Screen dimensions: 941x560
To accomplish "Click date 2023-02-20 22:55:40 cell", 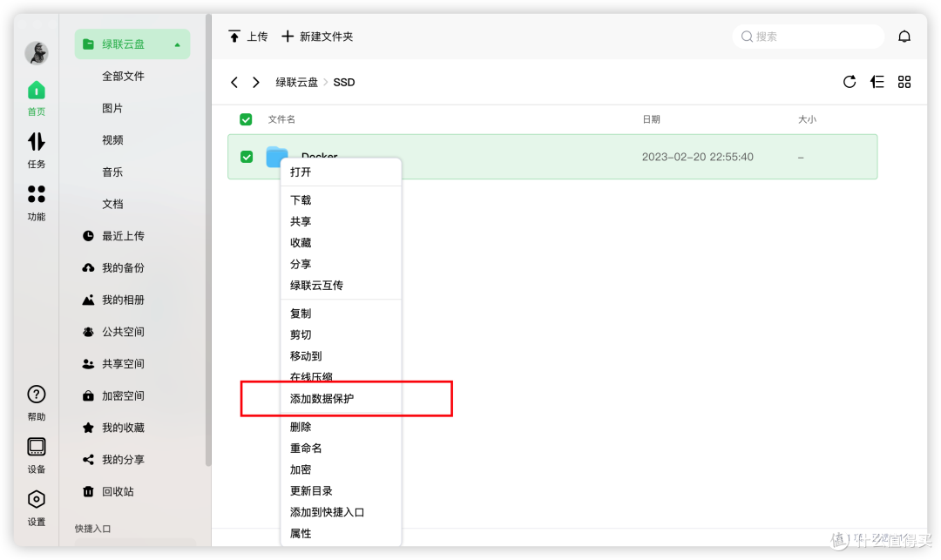I will (x=697, y=157).
